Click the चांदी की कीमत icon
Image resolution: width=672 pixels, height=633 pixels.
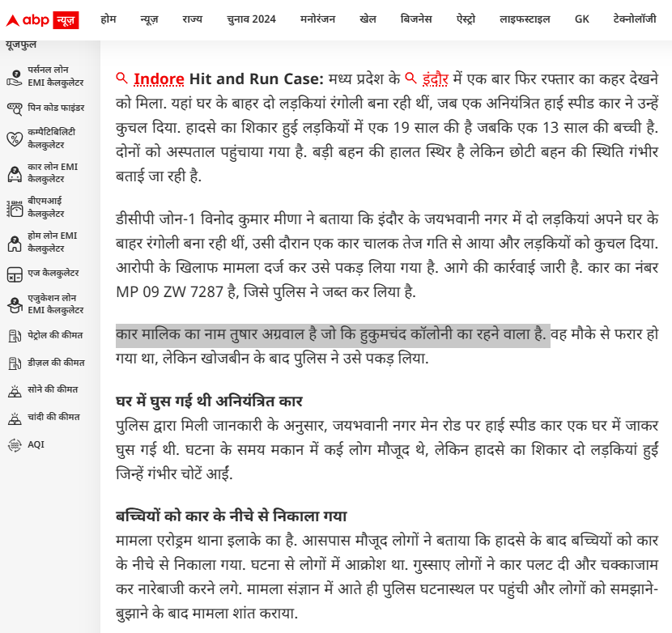(x=15, y=418)
